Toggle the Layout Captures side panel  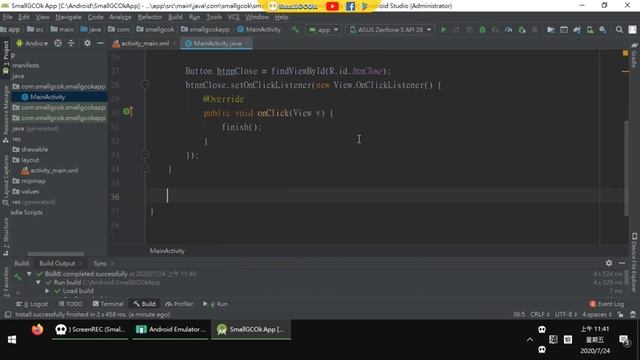[6, 180]
